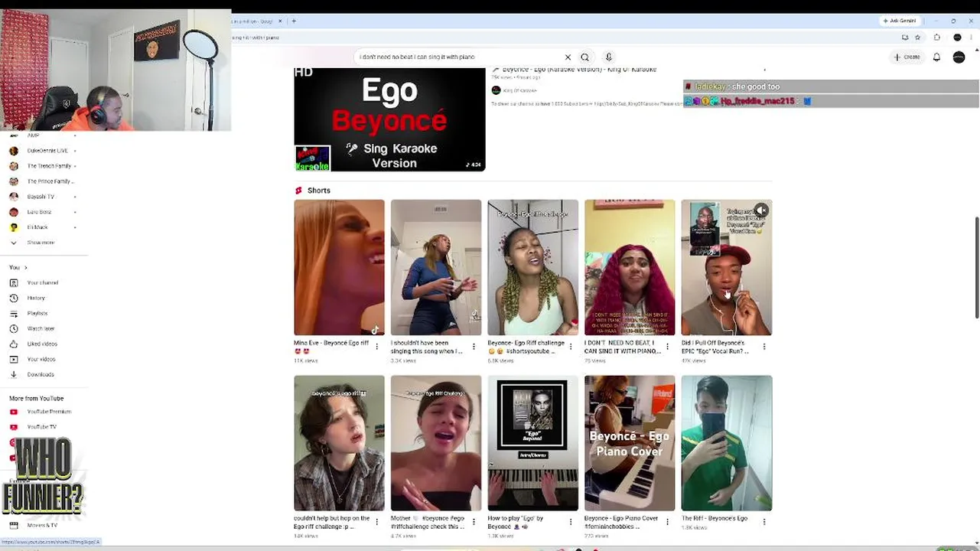Click the Eli Mack channel avatar
This screenshot has height=551, width=980.
[x=13, y=227]
